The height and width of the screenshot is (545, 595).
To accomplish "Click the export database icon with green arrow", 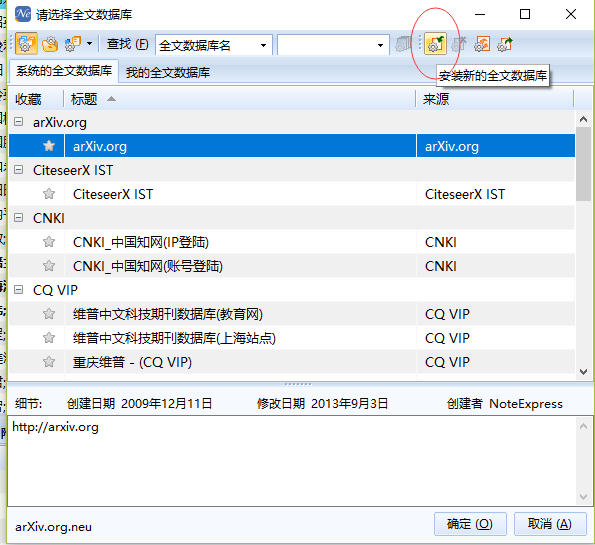I will [x=505, y=44].
